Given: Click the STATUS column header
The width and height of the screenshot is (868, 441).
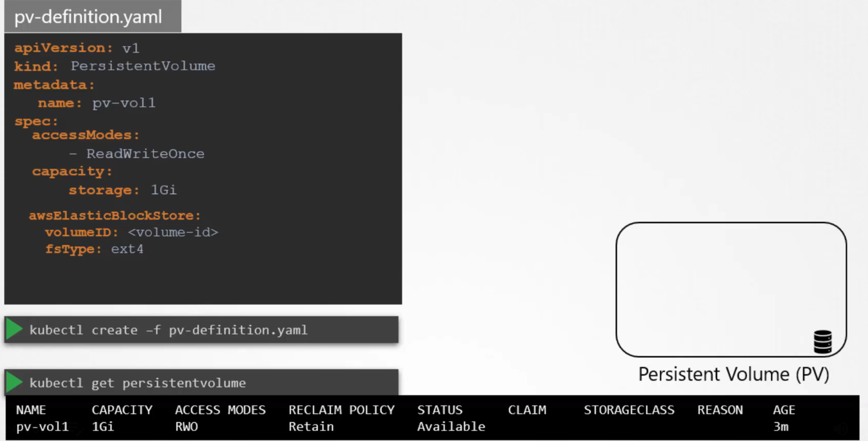Looking at the screenshot, I should (440, 410).
